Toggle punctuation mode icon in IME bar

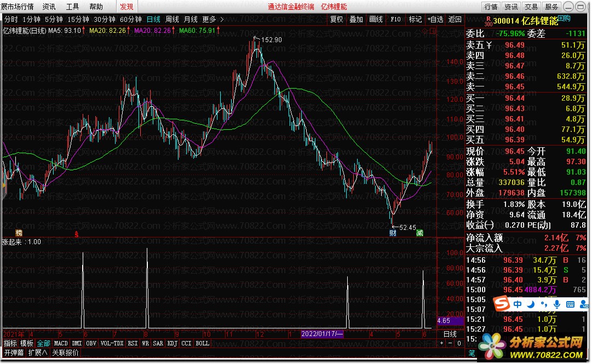point(544,304)
